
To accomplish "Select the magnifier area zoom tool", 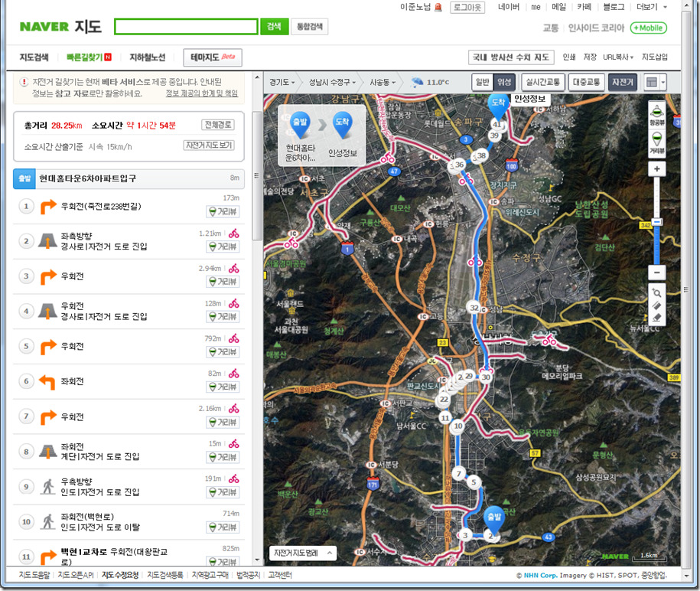I will (656, 293).
